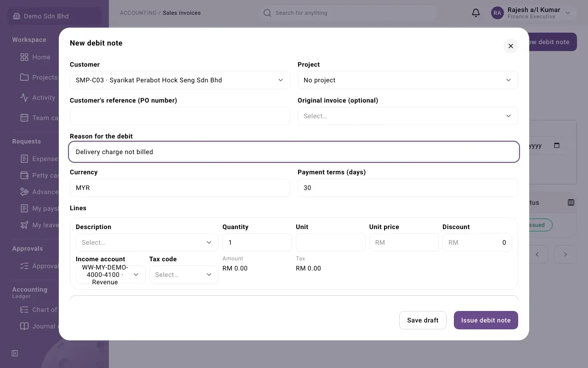The image size is (588, 368).
Task: Go to the previous table page arrow
Action: pos(537,254)
